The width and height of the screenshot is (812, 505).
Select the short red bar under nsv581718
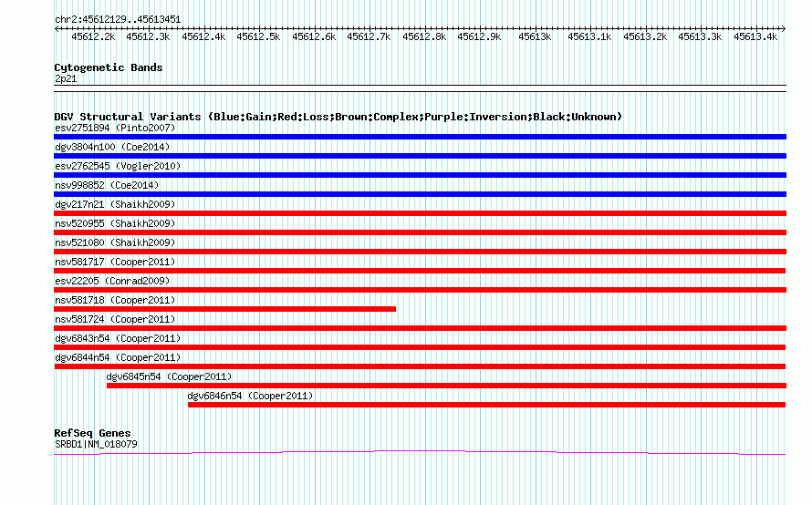pos(224,309)
